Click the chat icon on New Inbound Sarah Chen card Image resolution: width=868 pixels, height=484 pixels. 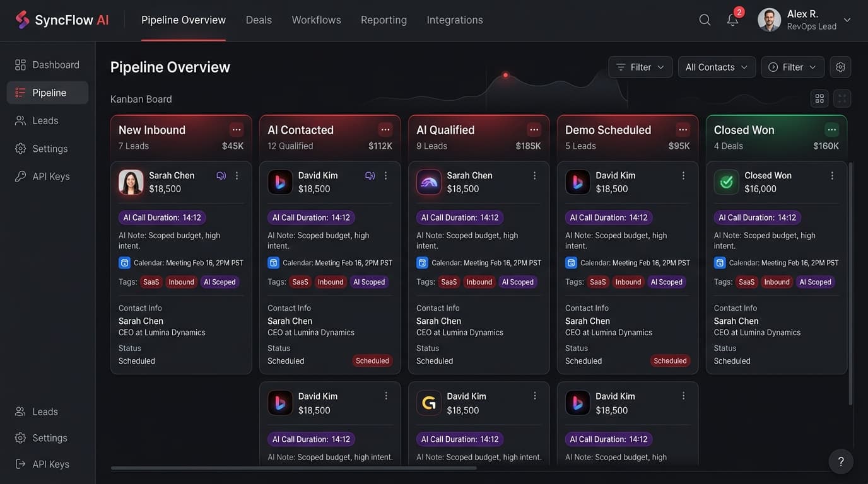[x=221, y=176]
